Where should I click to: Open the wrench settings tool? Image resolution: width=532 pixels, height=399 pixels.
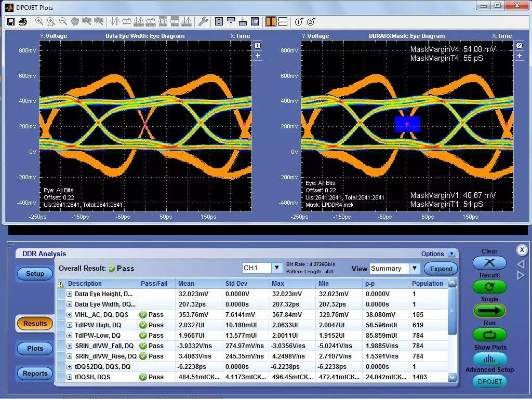tap(203, 22)
